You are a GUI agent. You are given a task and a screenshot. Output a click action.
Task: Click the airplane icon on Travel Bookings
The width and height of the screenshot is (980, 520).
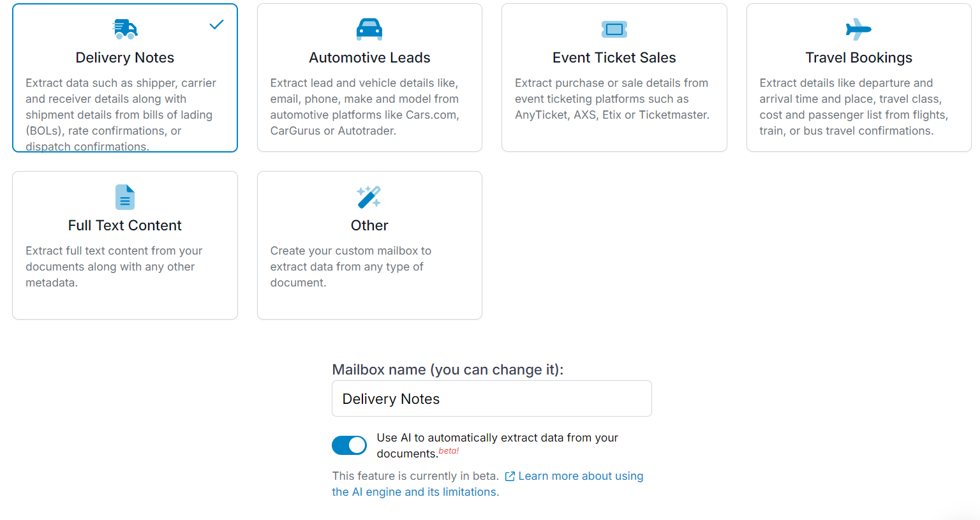(x=859, y=29)
